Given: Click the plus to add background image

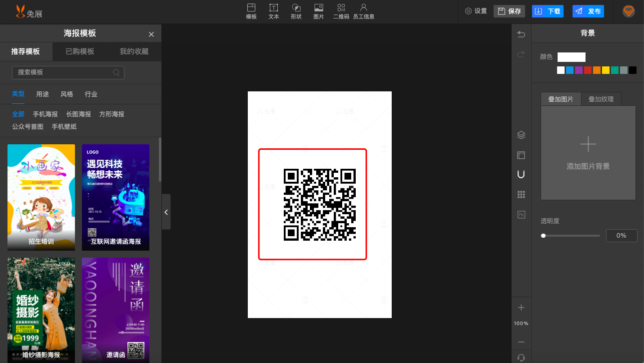Looking at the screenshot, I should click(x=588, y=144).
